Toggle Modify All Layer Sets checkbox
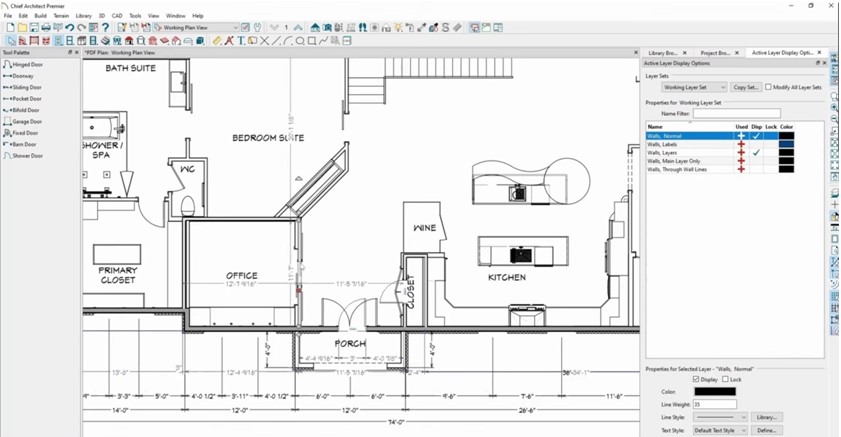 click(x=769, y=87)
